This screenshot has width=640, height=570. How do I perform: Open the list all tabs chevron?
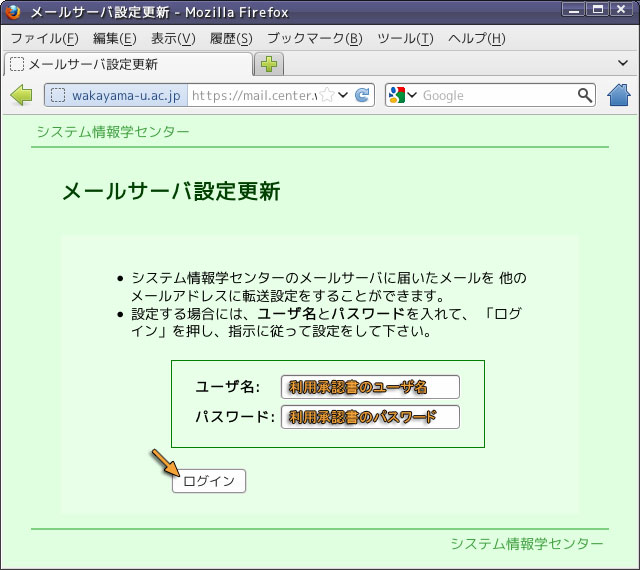pyautogui.click(x=623, y=63)
